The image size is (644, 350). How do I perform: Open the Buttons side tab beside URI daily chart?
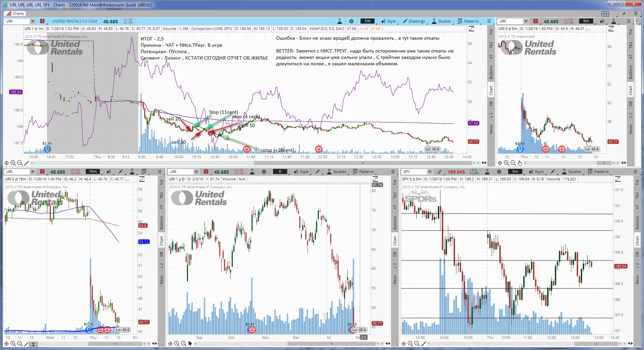(395, 223)
